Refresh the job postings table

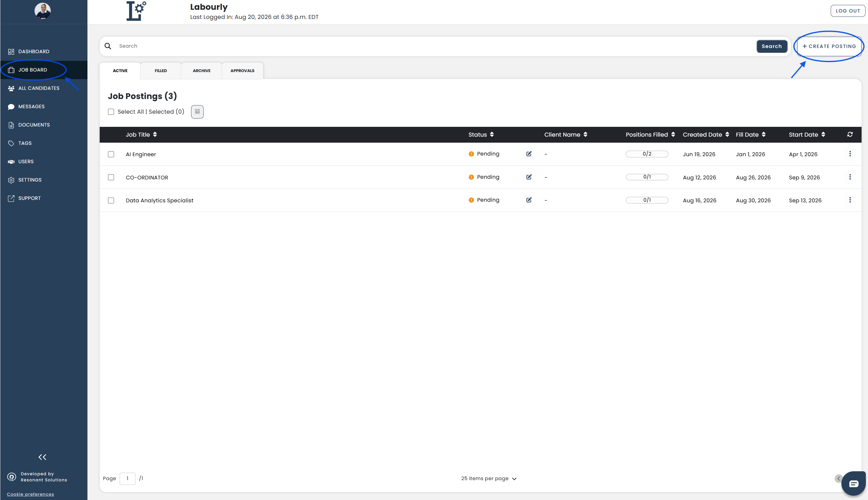pyautogui.click(x=850, y=134)
